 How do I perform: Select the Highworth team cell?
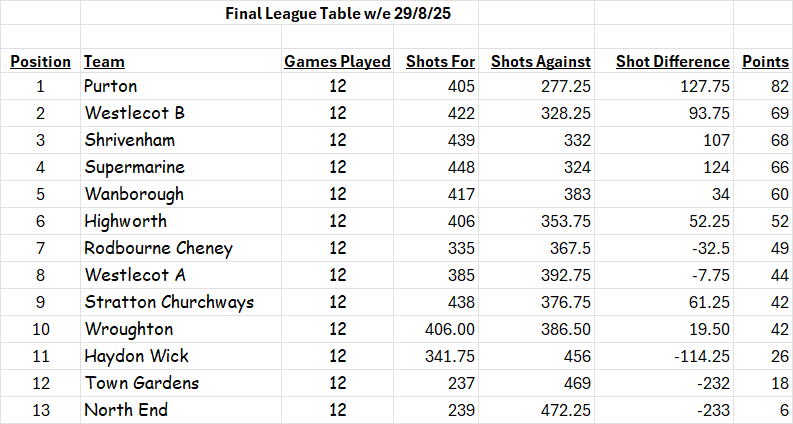click(126, 221)
